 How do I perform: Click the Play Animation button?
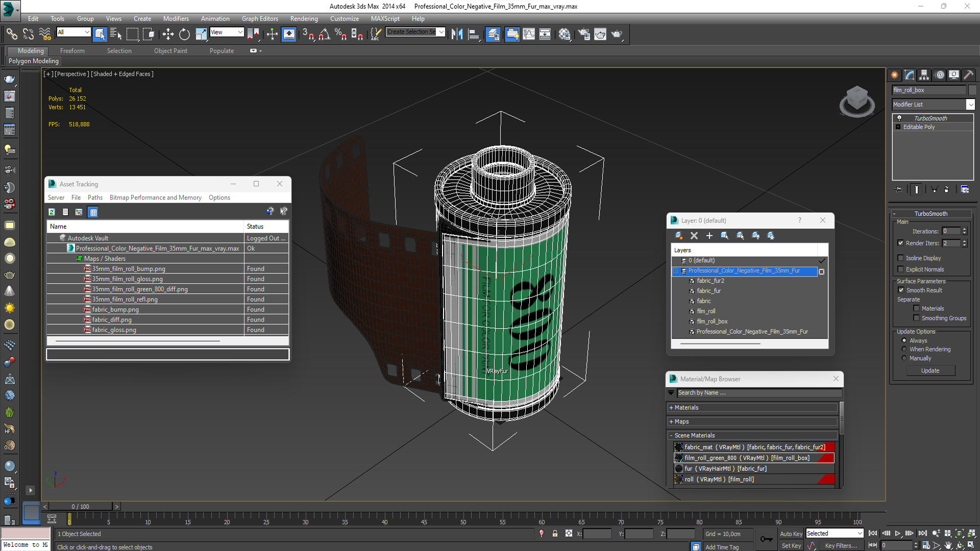pyautogui.click(x=897, y=533)
